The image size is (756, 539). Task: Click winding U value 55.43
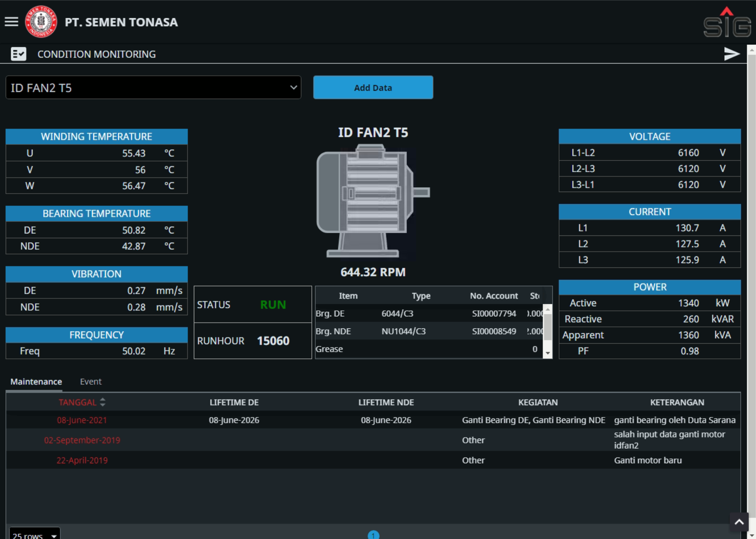134,153
